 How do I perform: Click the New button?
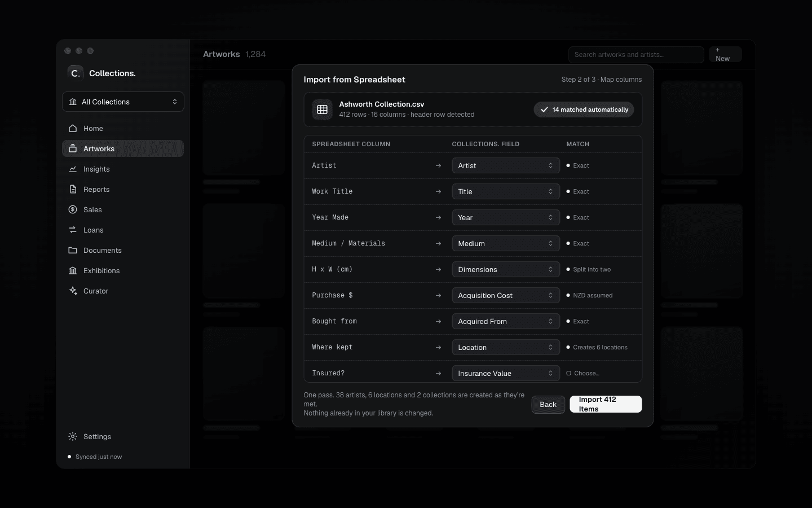click(x=725, y=54)
